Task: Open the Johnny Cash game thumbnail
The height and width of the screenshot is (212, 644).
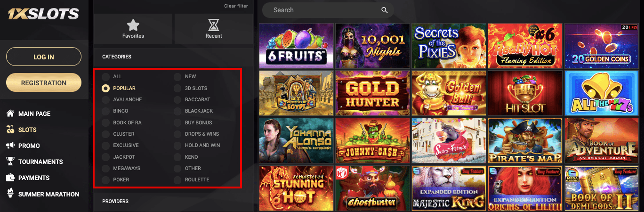Action: [373, 140]
